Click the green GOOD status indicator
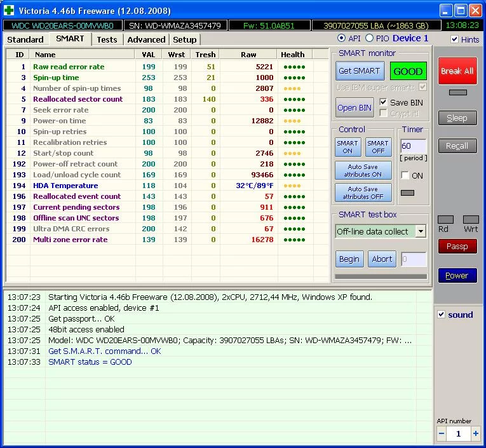486x448 pixels. click(408, 71)
